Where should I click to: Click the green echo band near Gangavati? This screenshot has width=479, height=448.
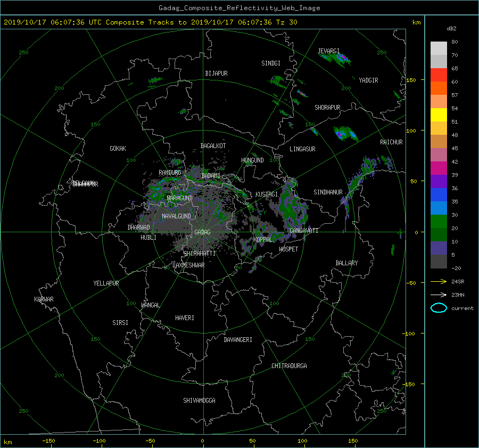click(292, 205)
